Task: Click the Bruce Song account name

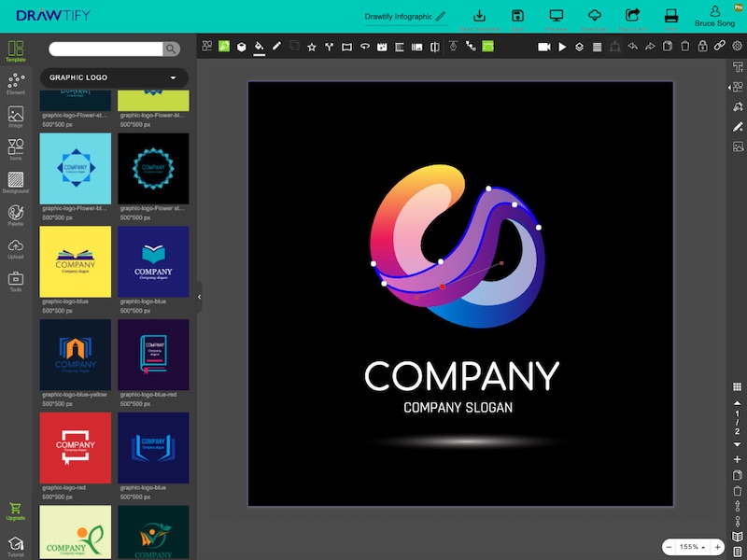Action: pyautogui.click(x=715, y=23)
